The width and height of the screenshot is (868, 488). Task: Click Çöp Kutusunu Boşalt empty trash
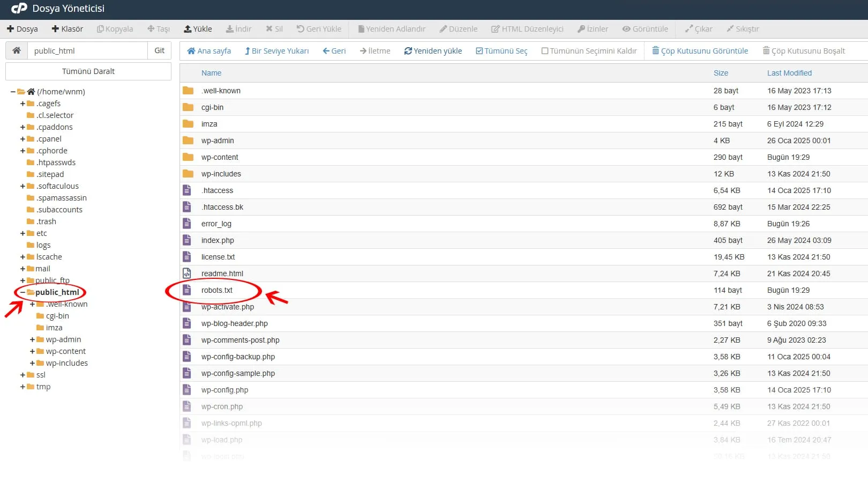(804, 51)
